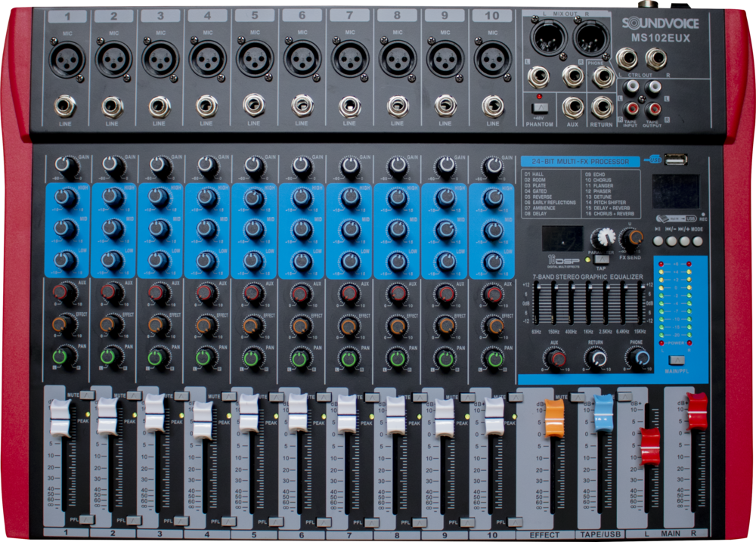Click the channel 2 red AUX knob
Screen dimensions: 756x542
coord(110,292)
